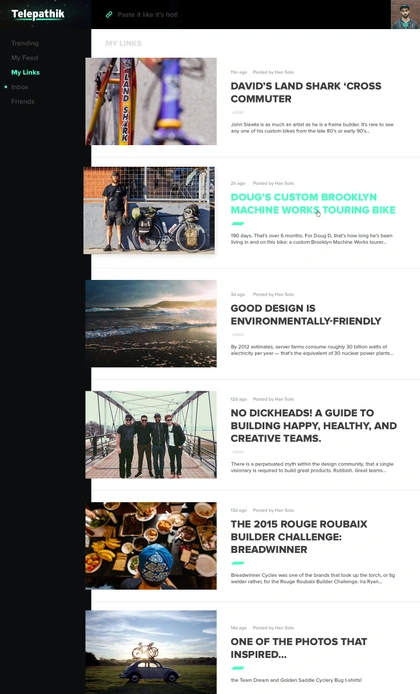Open 2015 Rouge Roubaix Builder Challenge article
Image resolution: width=420 pixels, height=694 pixels.
click(299, 537)
